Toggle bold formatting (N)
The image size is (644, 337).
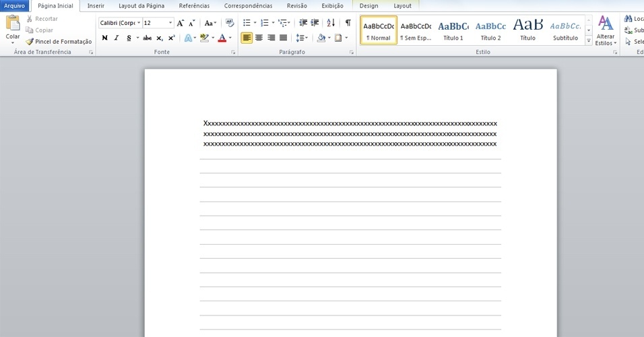pyautogui.click(x=104, y=38)
